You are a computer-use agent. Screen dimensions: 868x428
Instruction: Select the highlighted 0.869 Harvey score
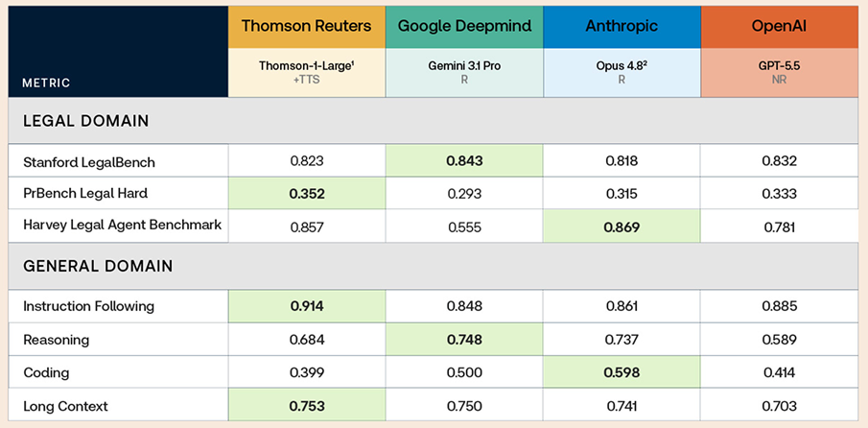pyautogui.click(x=622, y=226)
